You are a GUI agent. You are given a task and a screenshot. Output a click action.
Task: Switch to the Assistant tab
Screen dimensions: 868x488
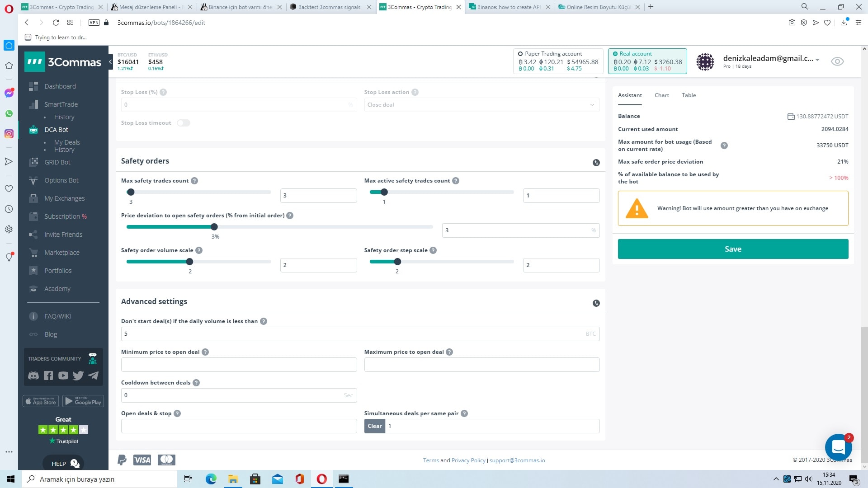click(630, 95)
